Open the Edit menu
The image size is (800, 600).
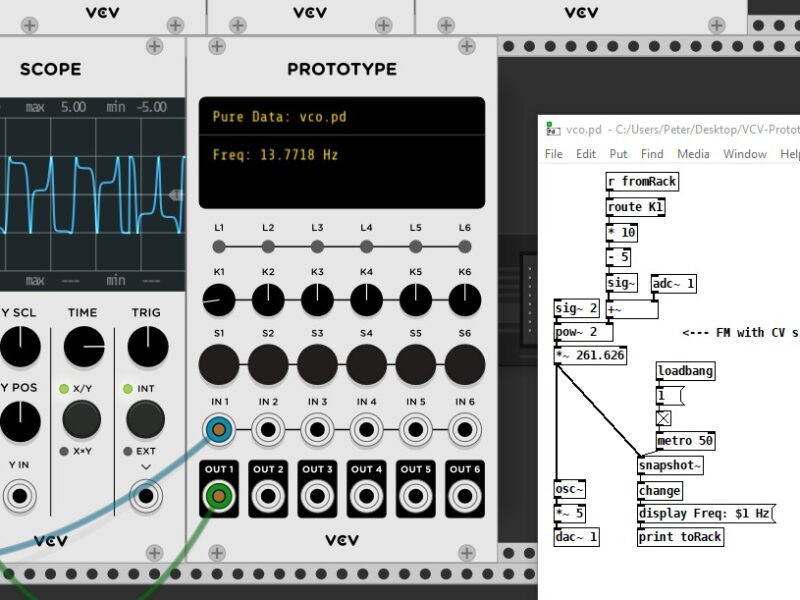pos(586,154)
